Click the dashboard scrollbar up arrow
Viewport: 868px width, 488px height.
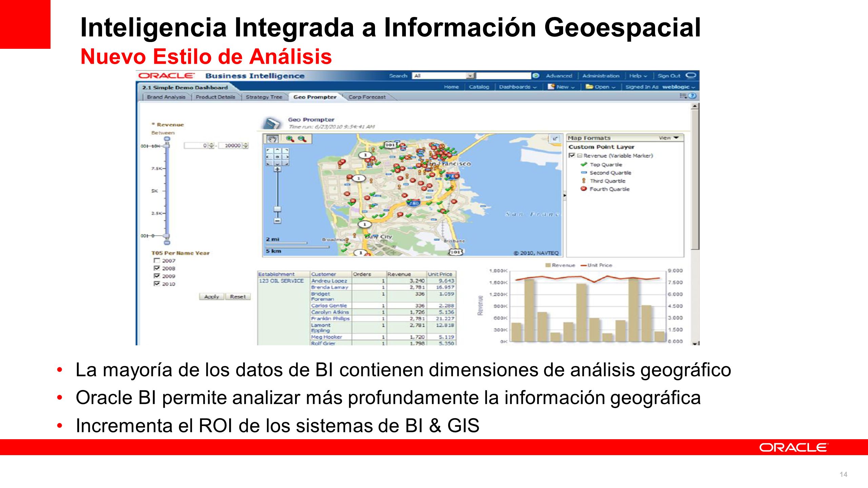tap(695, 106)
